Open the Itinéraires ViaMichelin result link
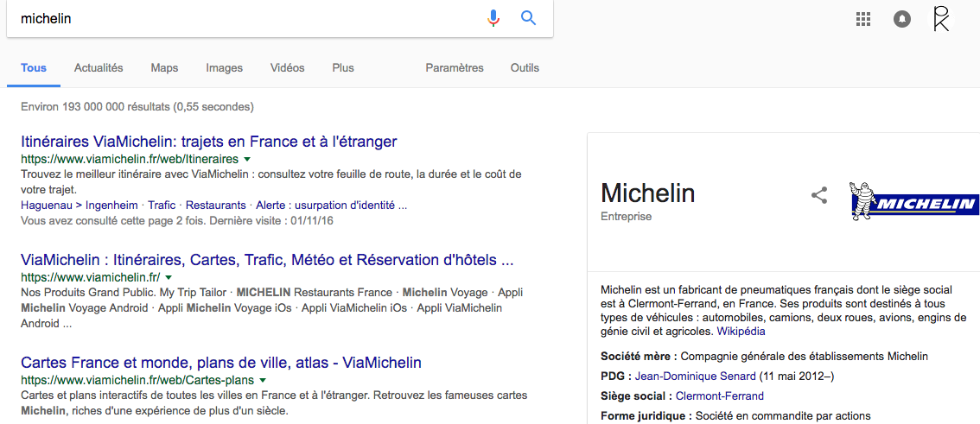The image size is (980, 424). (208, 142)
